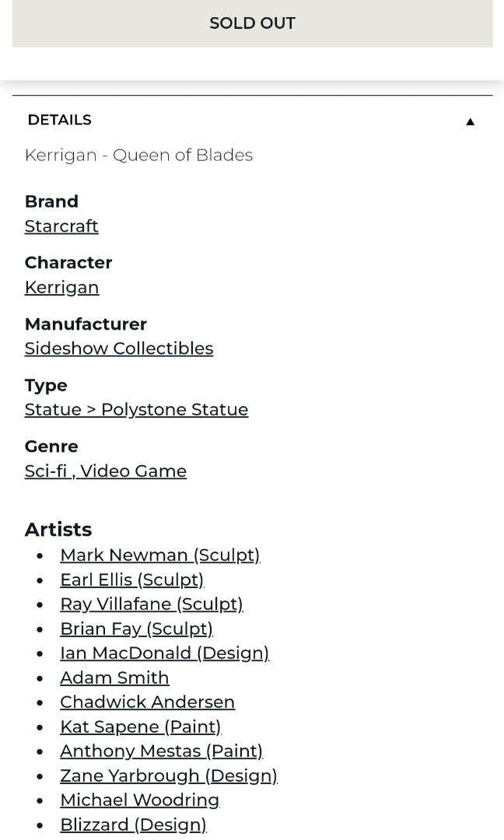This screenshot has height=840, width=504.
Task: Open Earl Ellis sculptor link
Action: coord(131,579)
